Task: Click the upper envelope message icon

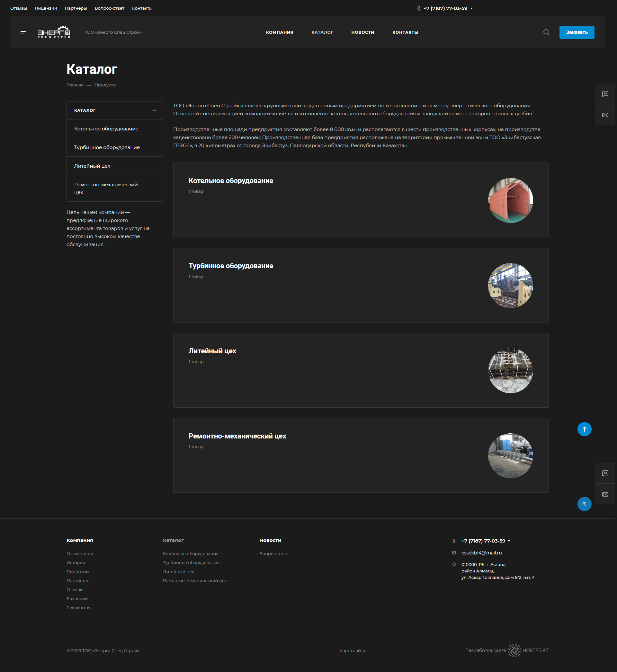Action: pos(605,115)
